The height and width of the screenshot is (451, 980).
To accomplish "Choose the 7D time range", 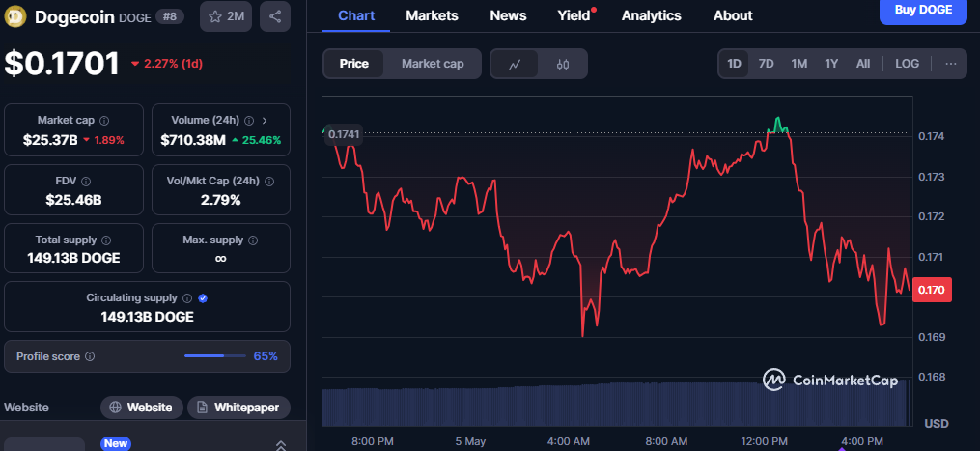I will (x=767, y=63).
